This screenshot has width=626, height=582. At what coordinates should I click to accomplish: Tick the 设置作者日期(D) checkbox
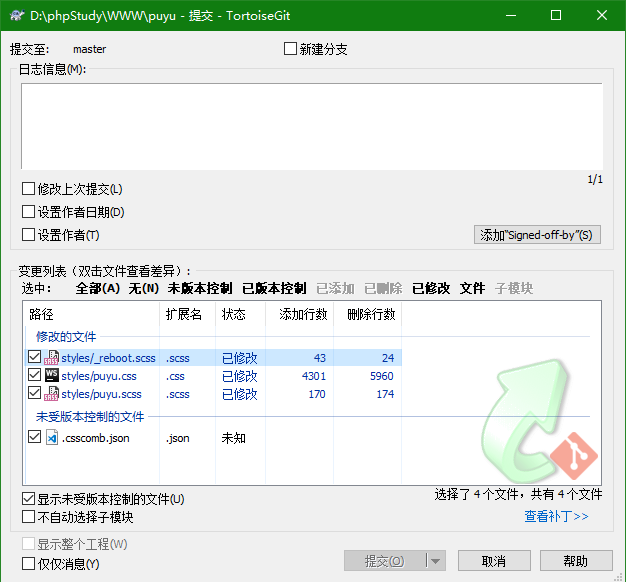coord(28,212)
